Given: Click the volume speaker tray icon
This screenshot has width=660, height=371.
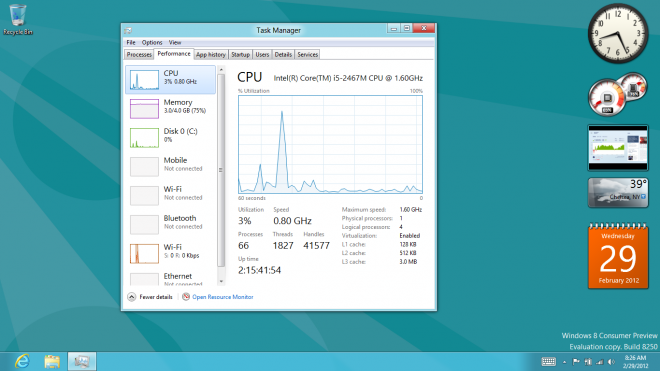Looking at the screenshot, I should (x=611, y=362).
